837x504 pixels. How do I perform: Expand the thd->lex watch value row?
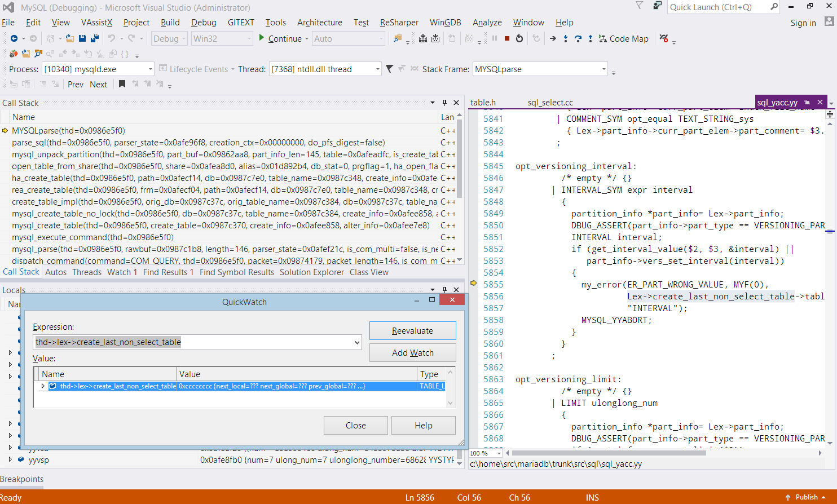tap(43, 386)
